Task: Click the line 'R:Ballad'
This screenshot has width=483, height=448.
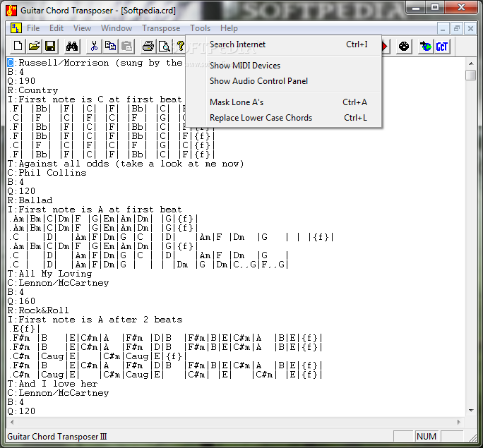Action: [x=30, y=200]
